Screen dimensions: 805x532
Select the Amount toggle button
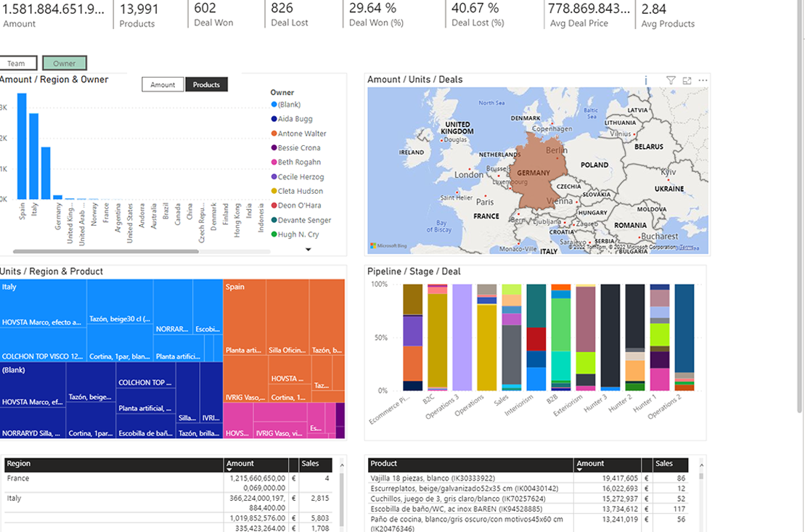point(163,85)
